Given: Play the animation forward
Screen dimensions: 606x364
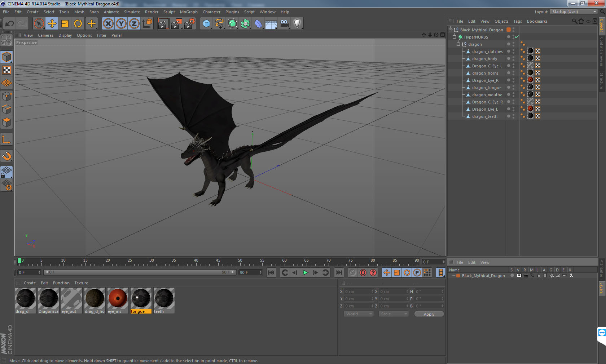Looking at the screenshot, I should 305,272.
